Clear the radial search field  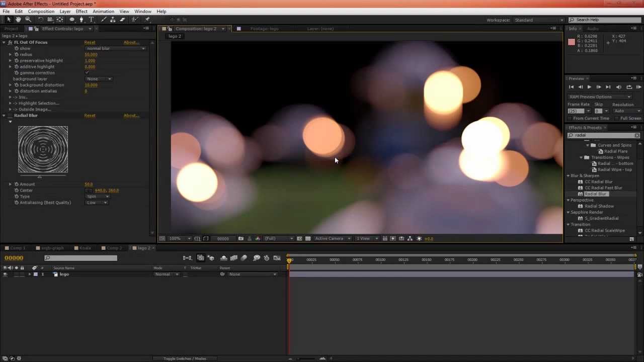[637, 135]
